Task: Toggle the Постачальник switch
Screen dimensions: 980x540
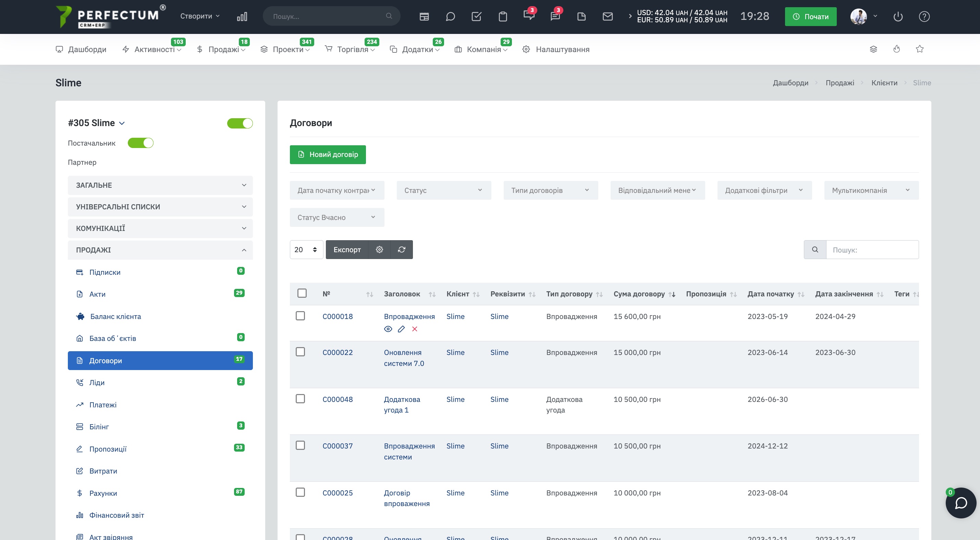Action: pos(141,143)
